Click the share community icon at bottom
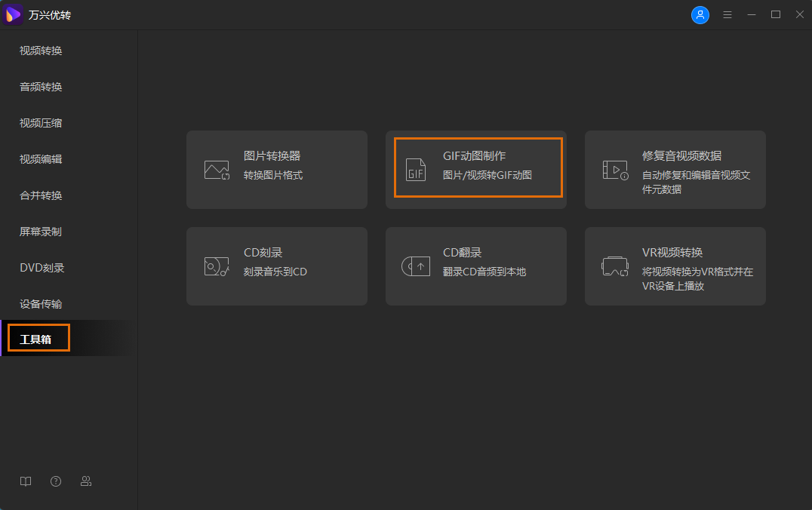812x510 pixels. click(x=85, y=481)
